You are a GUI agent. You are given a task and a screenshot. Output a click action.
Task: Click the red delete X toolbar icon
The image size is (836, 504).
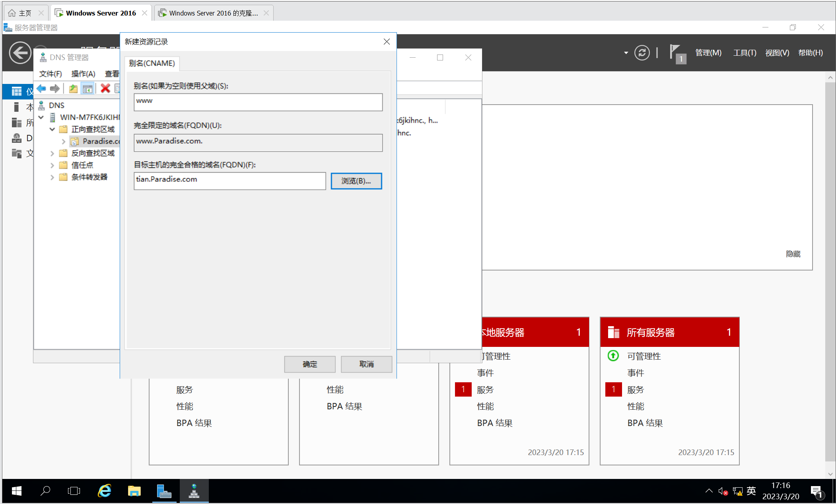(x=105, y=88)
